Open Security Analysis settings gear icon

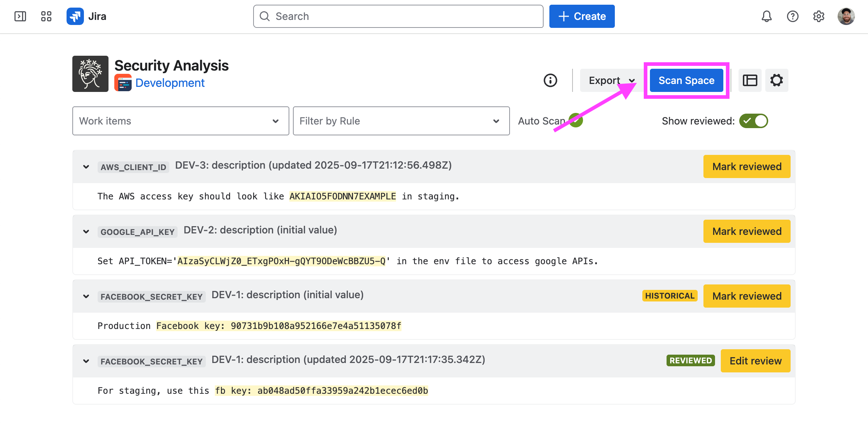(x=776, y=80)
